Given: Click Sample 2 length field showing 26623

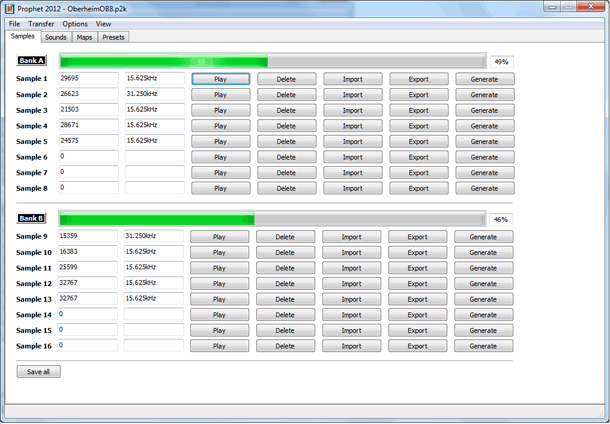Looking at the screenshot, I should (89, 94).
